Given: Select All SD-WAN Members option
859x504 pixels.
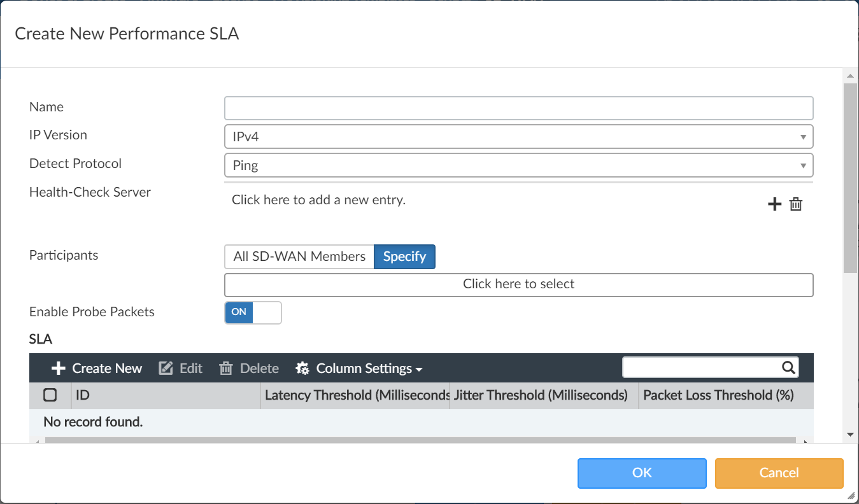Looking at the screenshot, I should click(x=299, y=256).
